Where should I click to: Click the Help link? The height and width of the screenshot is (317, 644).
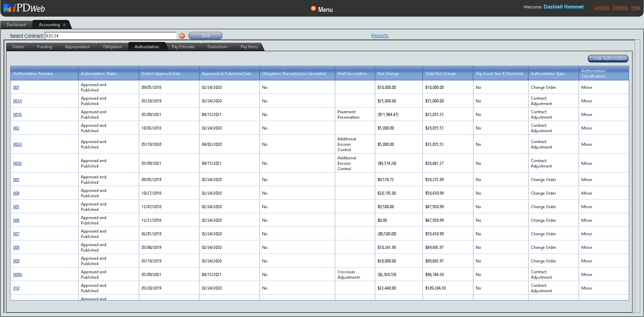point(636,7)
